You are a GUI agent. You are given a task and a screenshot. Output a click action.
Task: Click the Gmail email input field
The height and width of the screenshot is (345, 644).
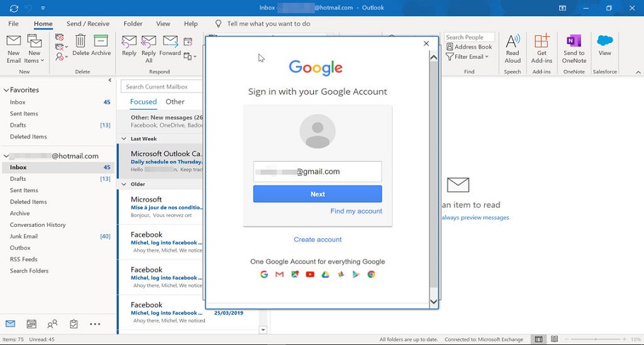click(317, 171)
